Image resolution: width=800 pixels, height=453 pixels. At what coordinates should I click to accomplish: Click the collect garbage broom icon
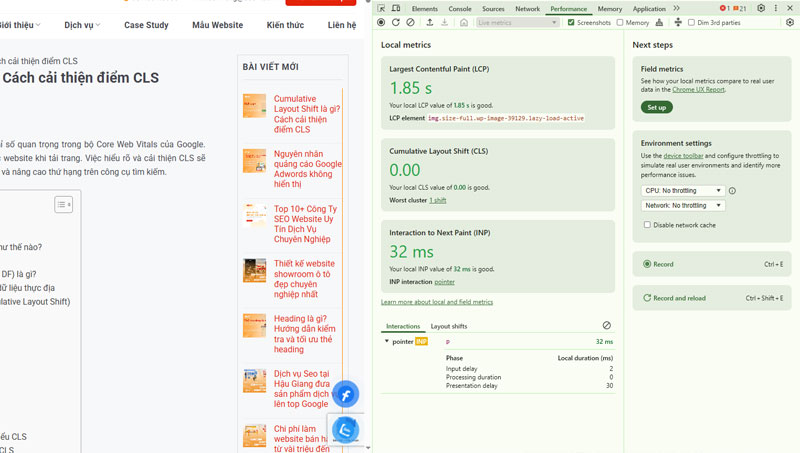(659, 22)
